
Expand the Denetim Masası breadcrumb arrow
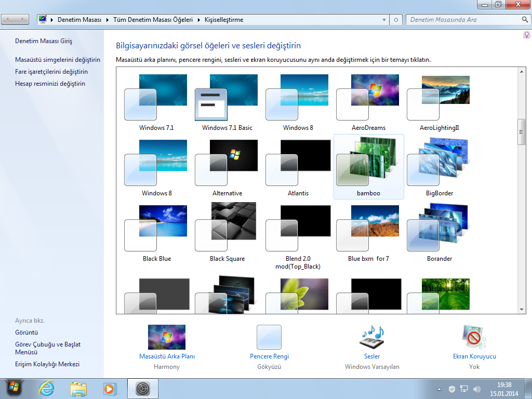[108, 20]
